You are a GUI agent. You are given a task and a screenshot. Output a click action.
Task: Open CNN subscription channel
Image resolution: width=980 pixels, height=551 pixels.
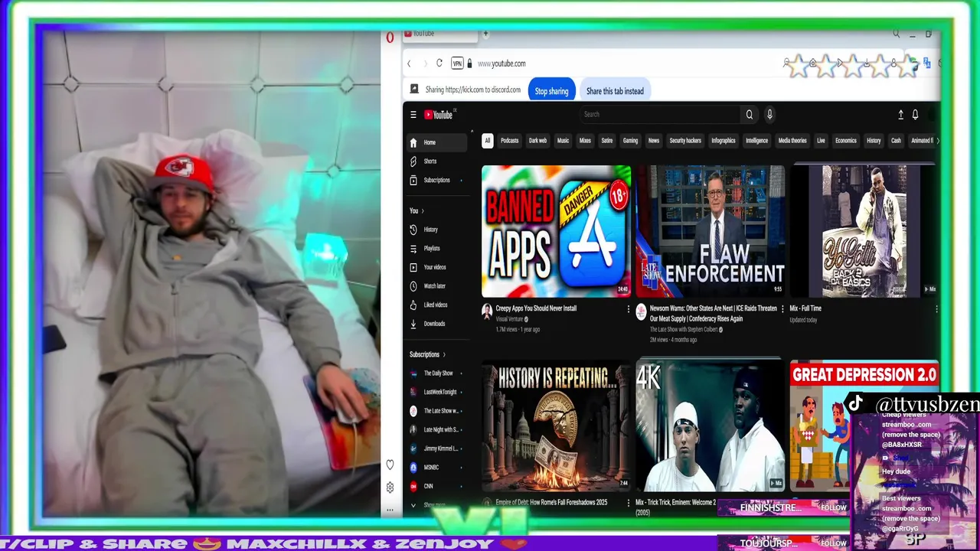[x=436, y=486]
